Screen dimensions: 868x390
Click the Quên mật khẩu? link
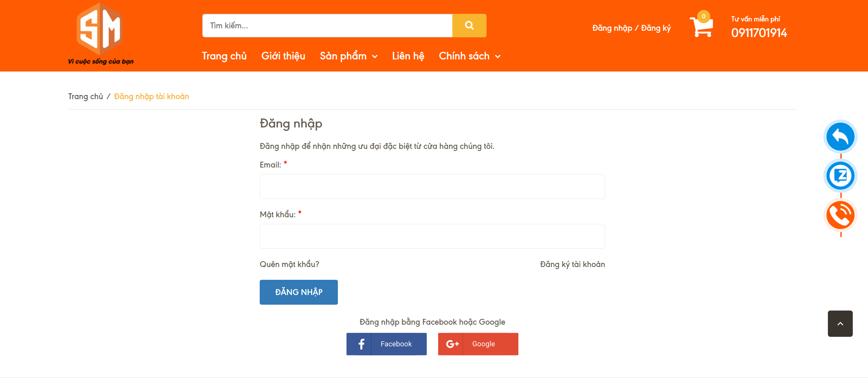point(289,265)
